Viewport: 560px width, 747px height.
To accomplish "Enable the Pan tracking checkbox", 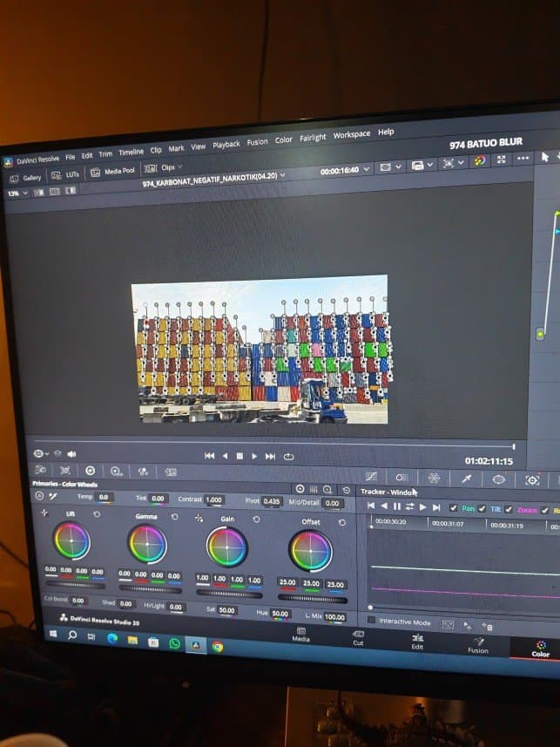I will tap(454, 508).
